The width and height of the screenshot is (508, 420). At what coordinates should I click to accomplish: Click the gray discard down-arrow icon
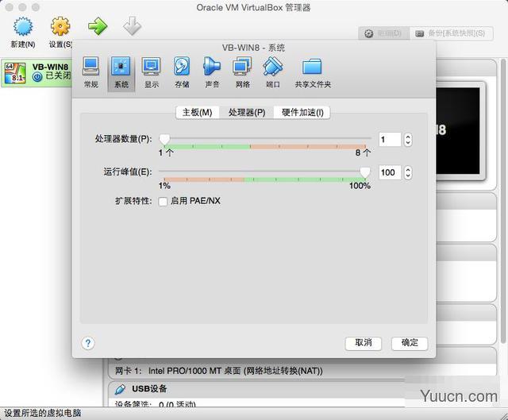[x=133, y=26]
